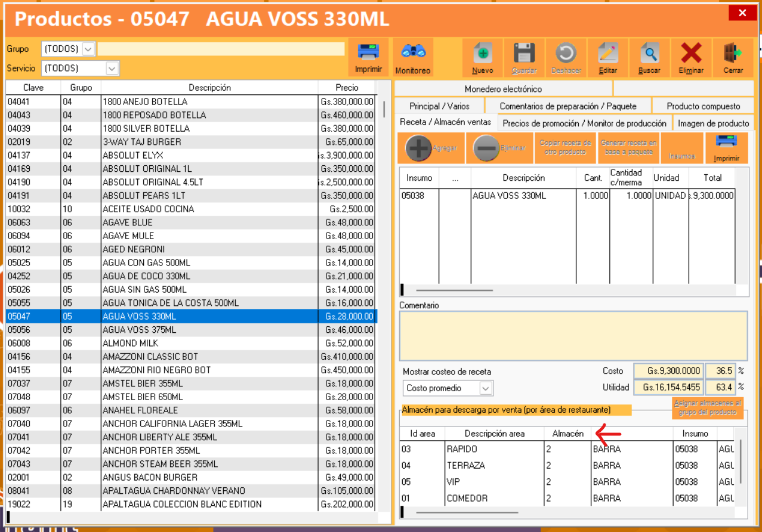Select product row ANAHEL FLOREALE

click(x=191, y=410)
